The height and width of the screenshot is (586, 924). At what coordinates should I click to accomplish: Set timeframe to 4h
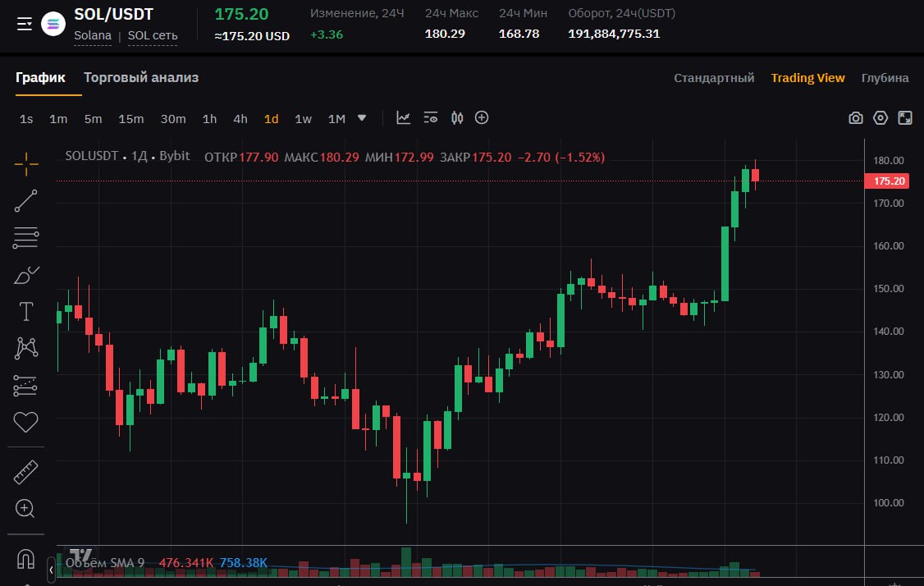[240, 118]
